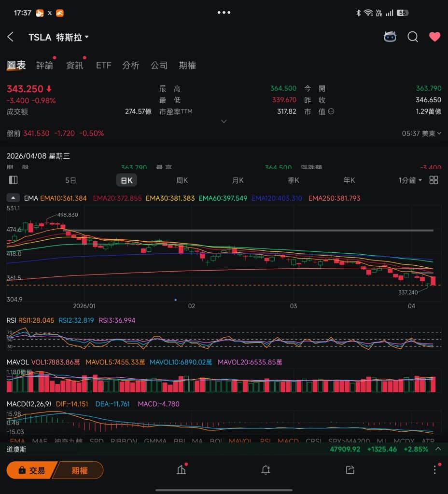Tap the latest red candlestick on the chart
This screenshot has width=448, height=494.
pos(433,281)
